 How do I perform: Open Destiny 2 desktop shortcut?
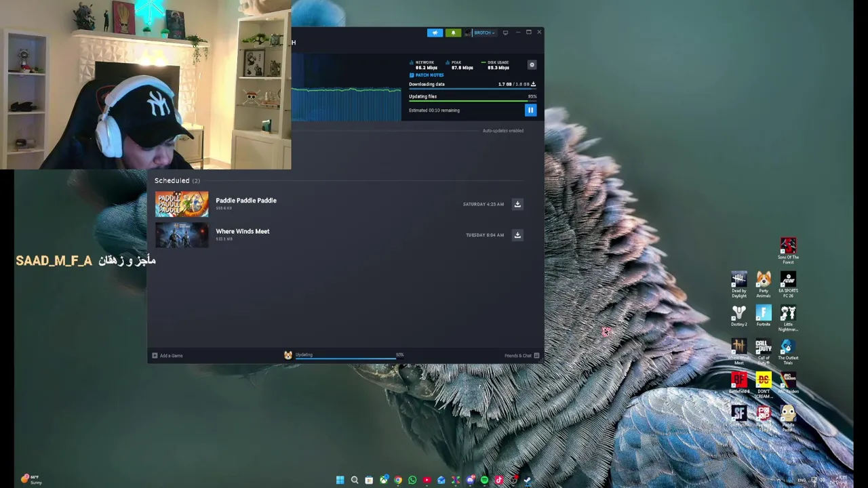[x=739, y=317]
